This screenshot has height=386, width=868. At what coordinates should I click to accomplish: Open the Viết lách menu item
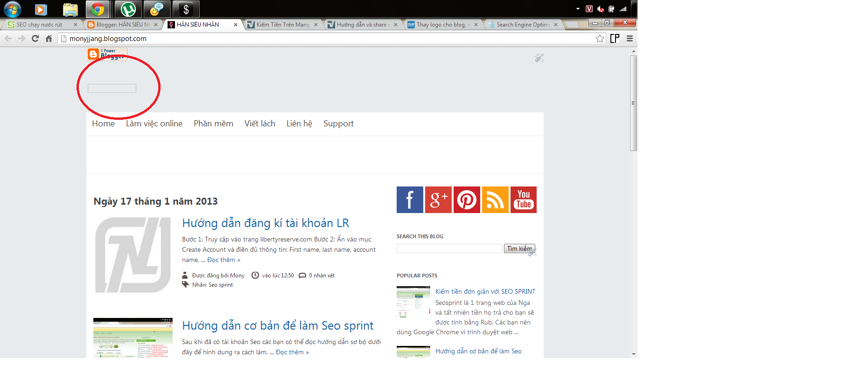(260, 124)
